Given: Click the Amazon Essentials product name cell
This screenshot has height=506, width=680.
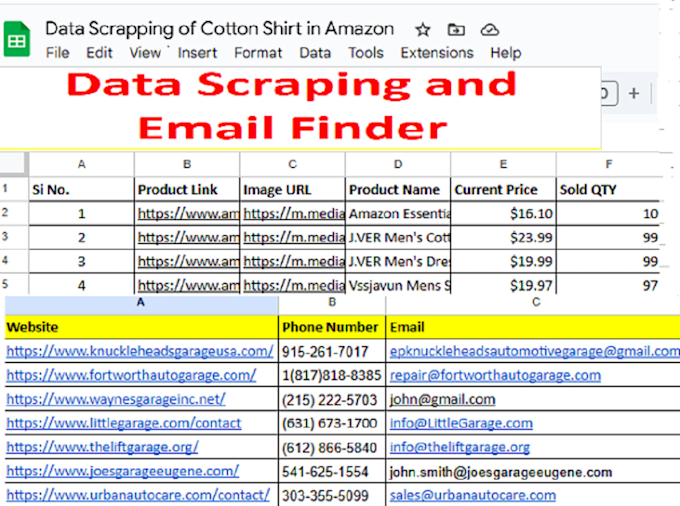Looking at the screenshot, I should pyautogui.click(x=398, y=213).
